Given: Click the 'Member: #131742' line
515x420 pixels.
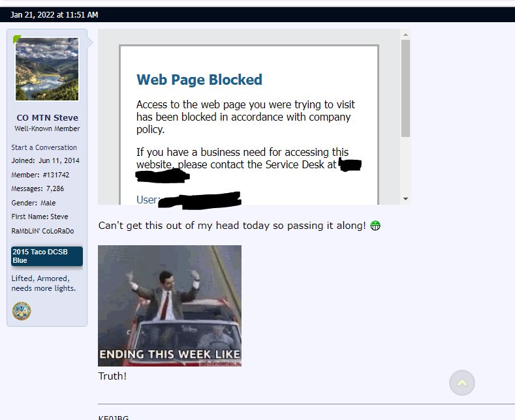Looking at the screenshot, I should click(x=40, y=175).
